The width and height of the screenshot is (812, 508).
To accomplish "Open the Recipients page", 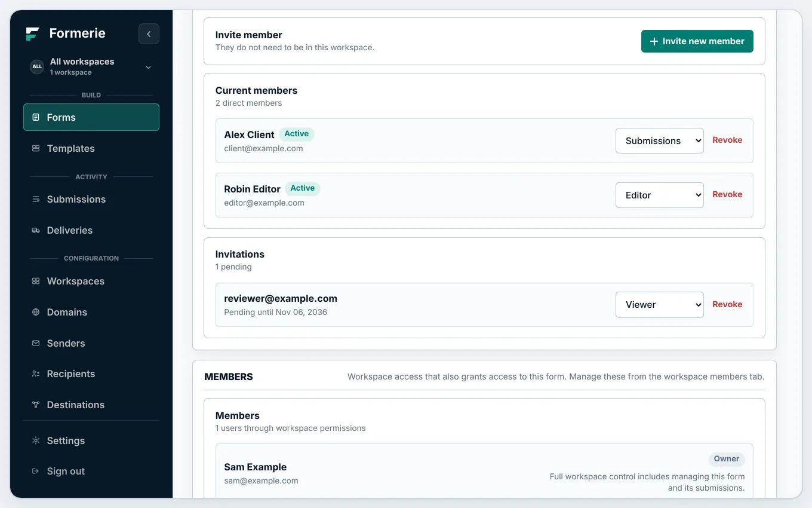I will tap(91, 374).
